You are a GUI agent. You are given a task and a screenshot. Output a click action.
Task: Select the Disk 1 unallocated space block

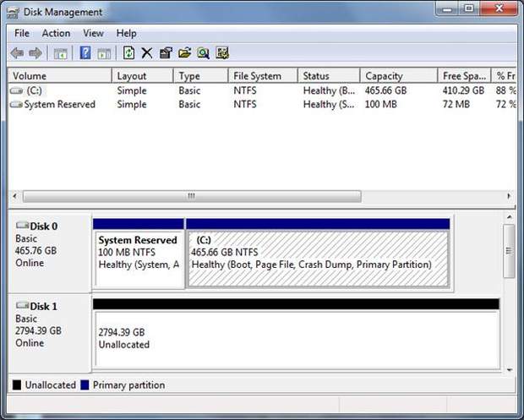click(x=296, y=338)
